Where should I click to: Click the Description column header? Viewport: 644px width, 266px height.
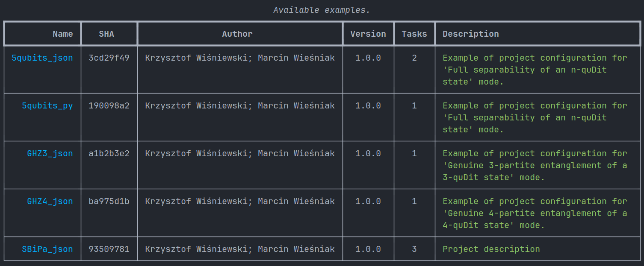point(471,34)
